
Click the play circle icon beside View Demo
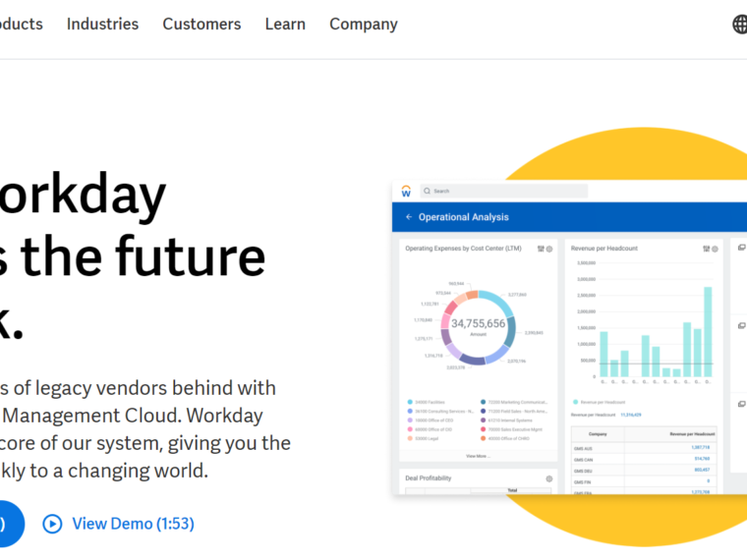pos(52,524)
